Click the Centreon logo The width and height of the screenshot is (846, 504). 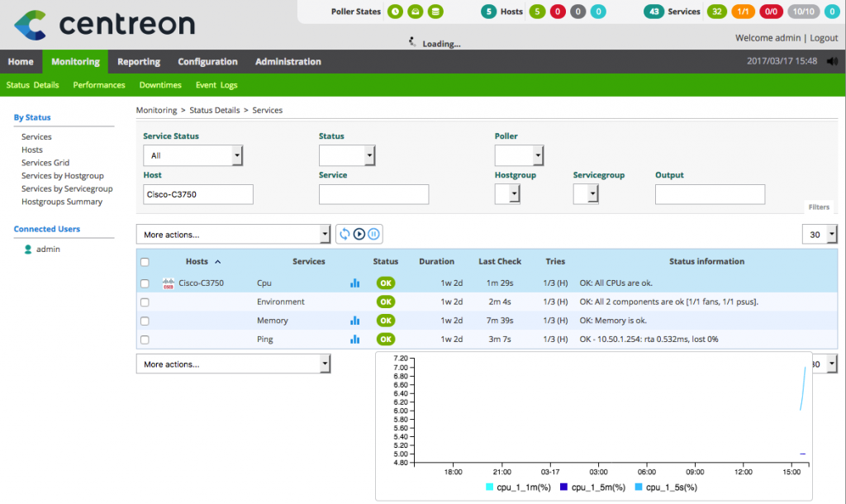click(104, 24)
